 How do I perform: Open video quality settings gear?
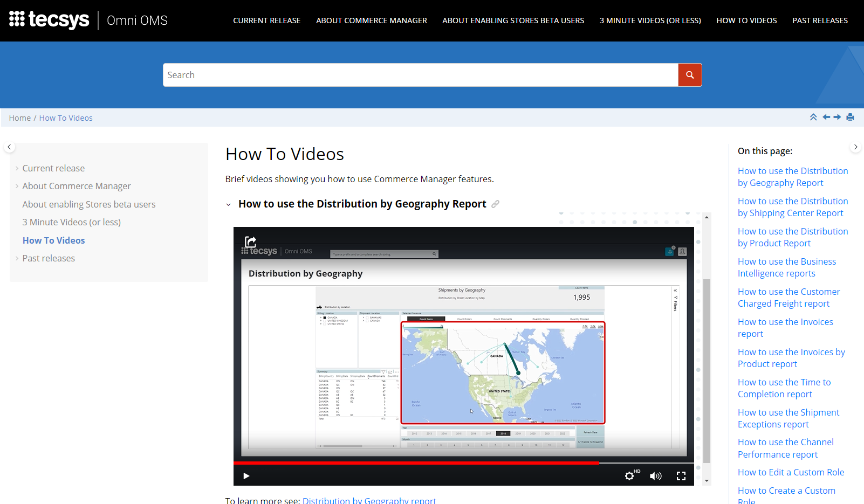[629, 475]
